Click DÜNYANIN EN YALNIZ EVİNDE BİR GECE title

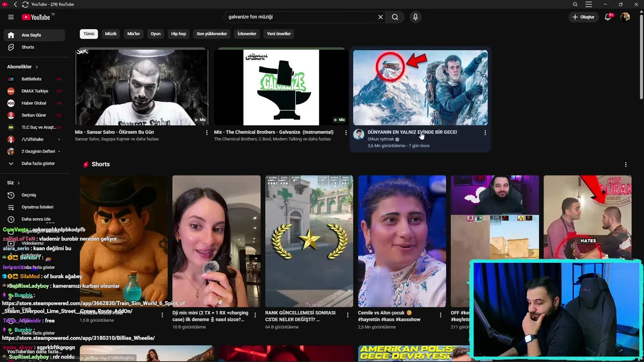pyautogui.click(x=412, y=132)
